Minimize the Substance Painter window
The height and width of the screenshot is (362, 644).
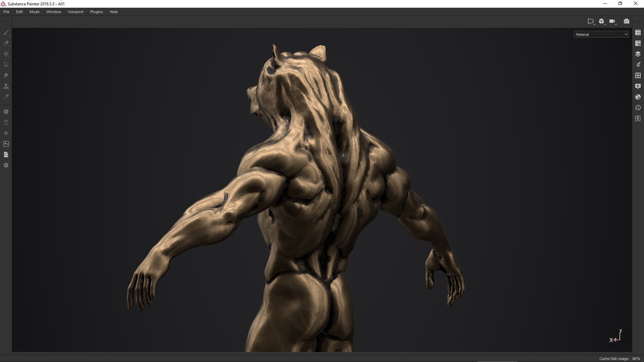[605, 4]
